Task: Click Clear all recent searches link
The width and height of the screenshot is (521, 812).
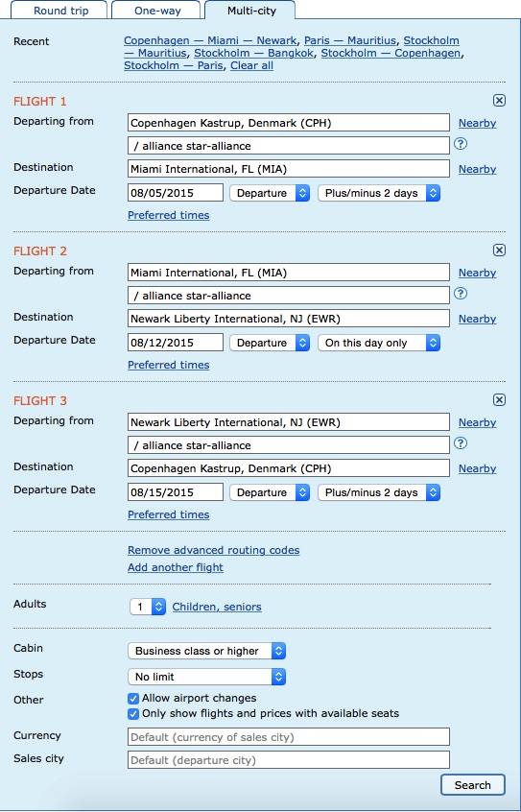Action: [x=251, y=66]
